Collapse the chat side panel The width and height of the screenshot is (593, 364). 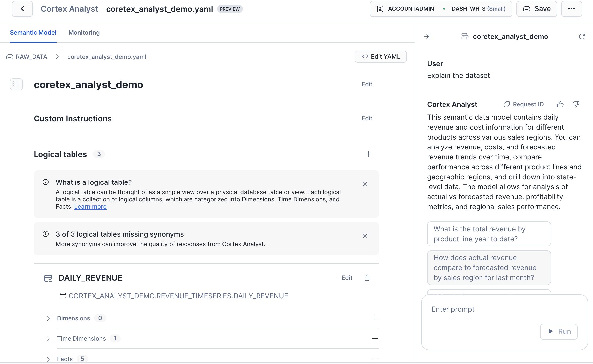(x=427, y=37)
